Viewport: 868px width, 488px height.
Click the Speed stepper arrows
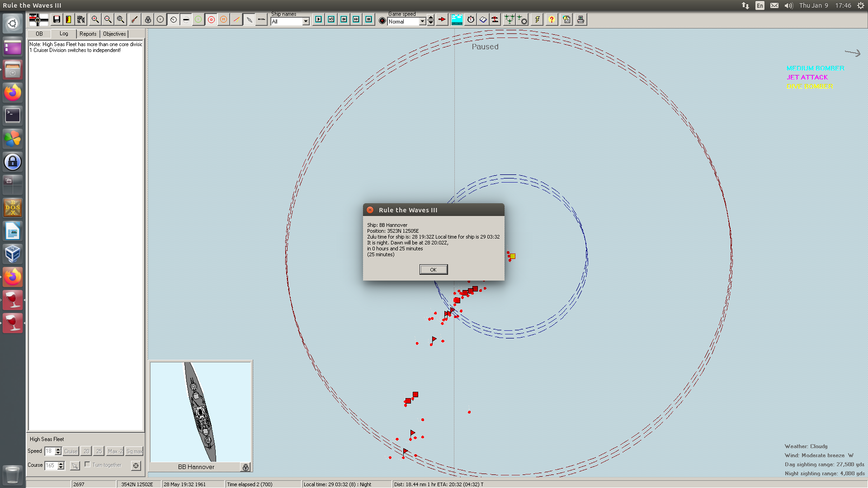(x=58, y=451)
